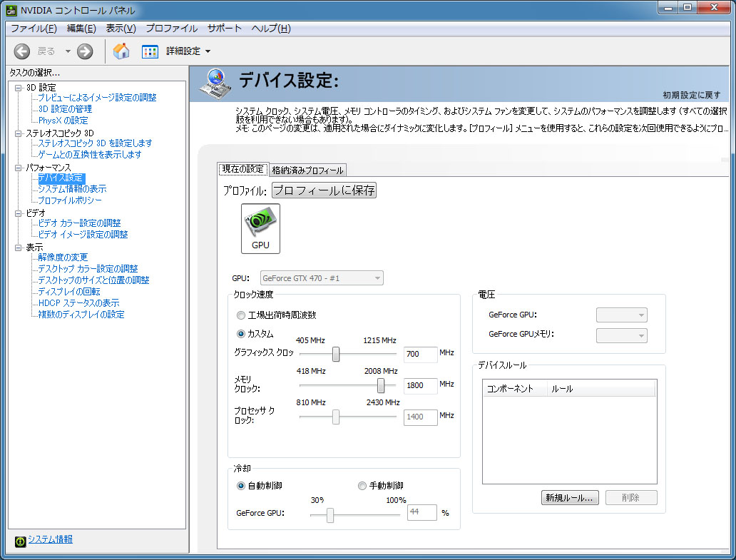
Task: Open 解像度の変更 page
Action: [63, 258]
